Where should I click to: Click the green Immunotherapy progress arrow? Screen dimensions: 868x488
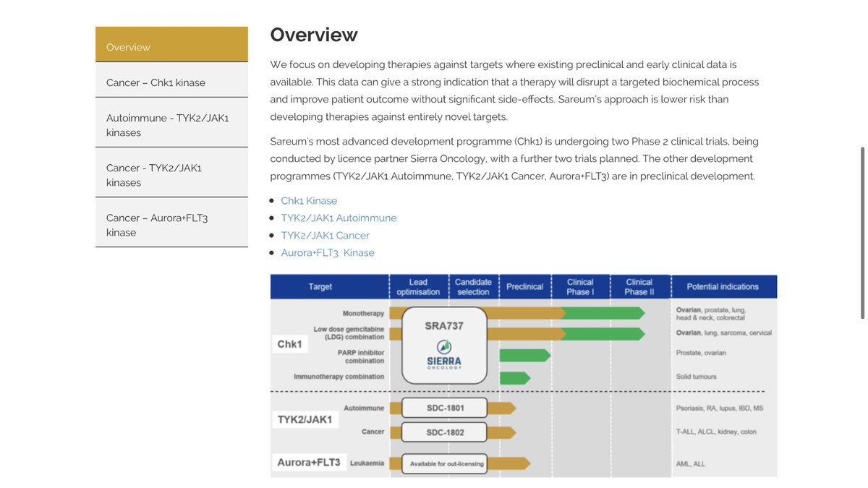point(515,378)
